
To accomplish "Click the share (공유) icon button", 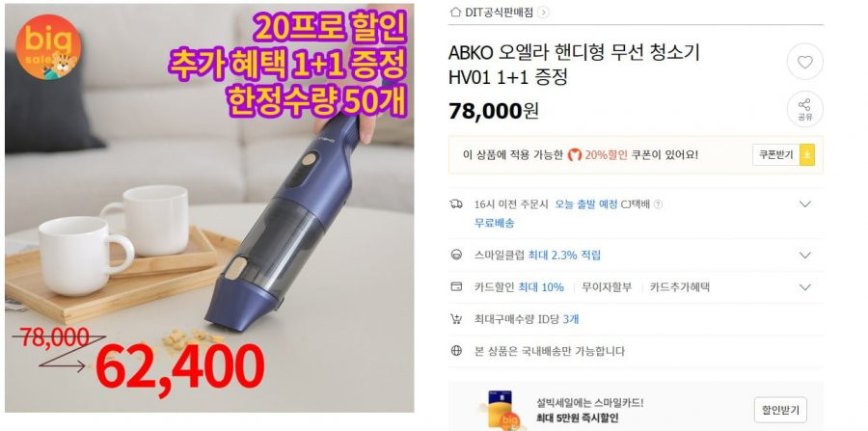I will coord(805,109).
